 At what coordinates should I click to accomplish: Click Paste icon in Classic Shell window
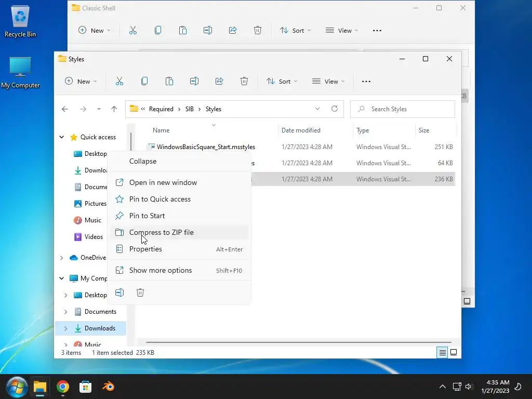(183, 31)
